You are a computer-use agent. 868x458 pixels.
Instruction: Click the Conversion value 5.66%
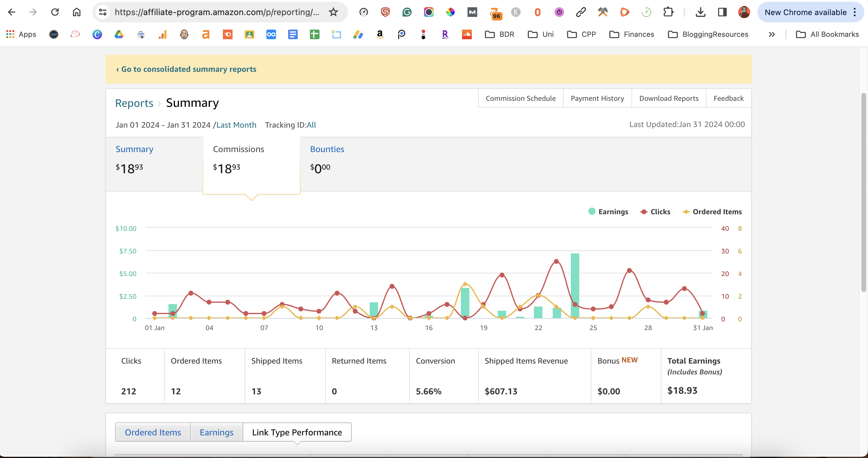(x=429, y=391)
